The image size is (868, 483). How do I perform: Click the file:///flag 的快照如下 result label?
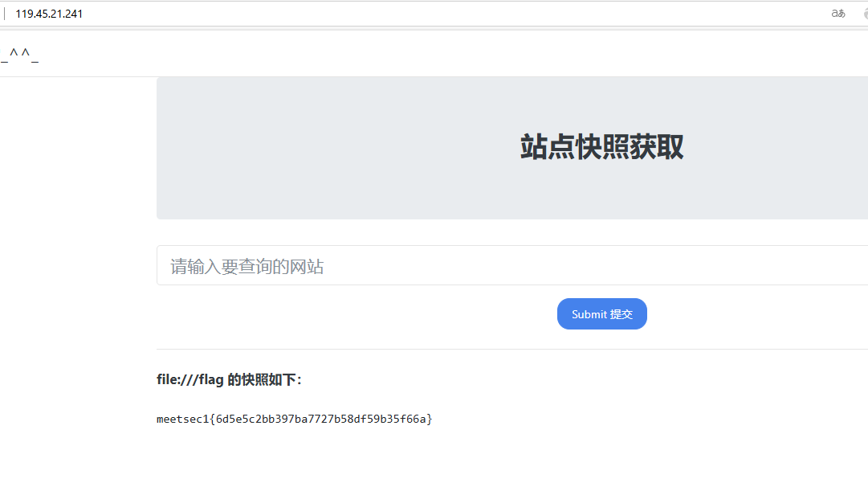(x=229, y=380)
